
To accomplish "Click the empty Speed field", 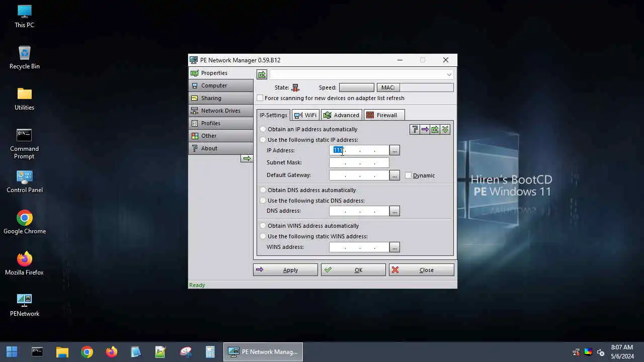I will pos(356,87).
